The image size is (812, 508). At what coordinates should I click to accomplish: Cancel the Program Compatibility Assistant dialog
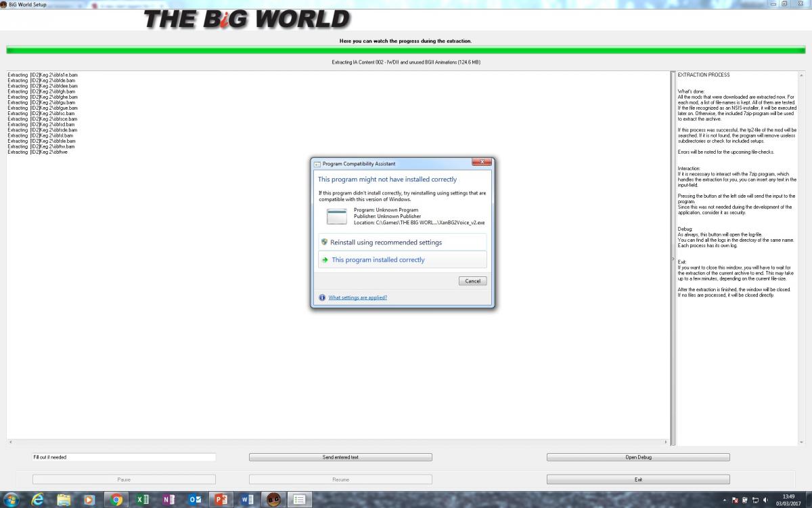click(472, 281)
